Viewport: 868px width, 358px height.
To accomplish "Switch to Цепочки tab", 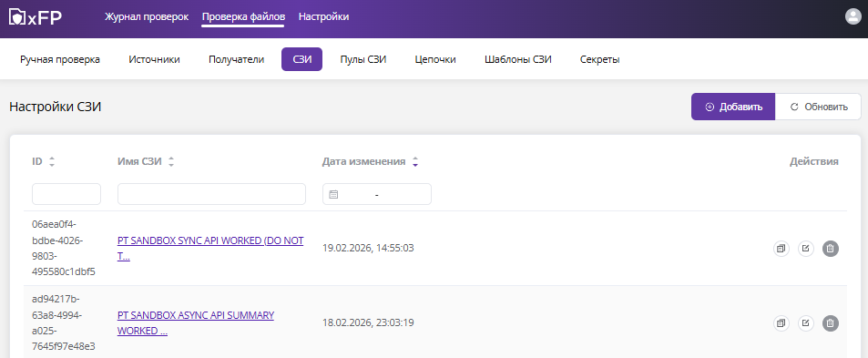I will (435, 59).
